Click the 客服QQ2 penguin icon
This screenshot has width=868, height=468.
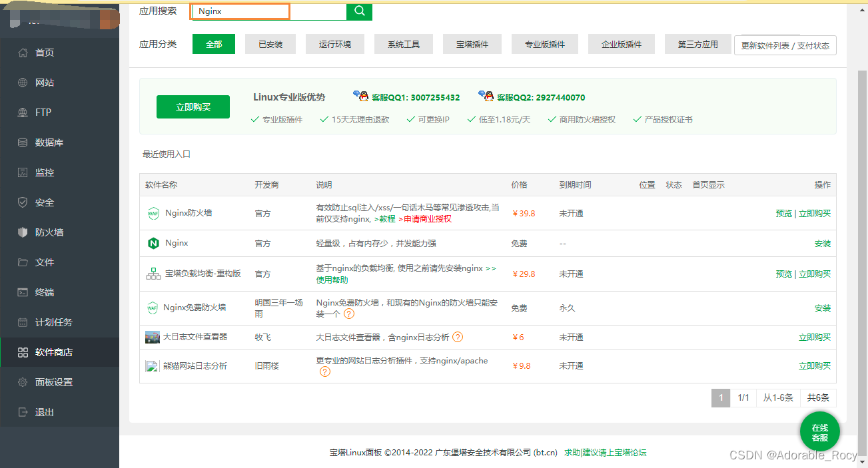pos(486,96)
